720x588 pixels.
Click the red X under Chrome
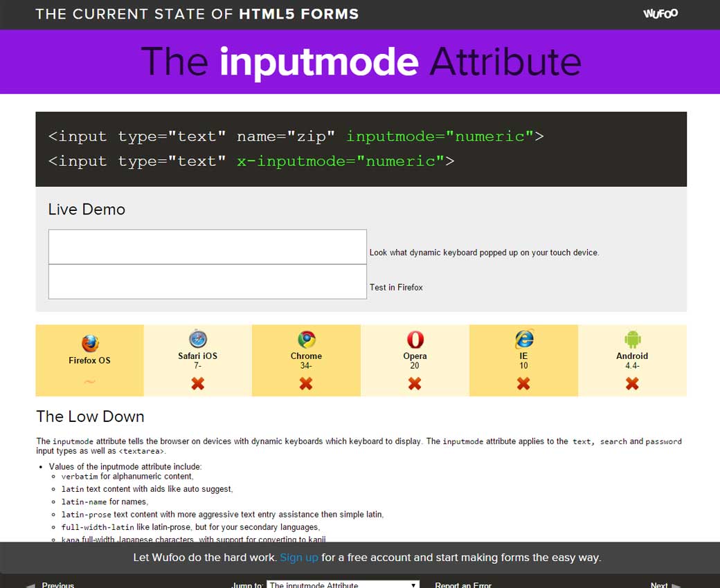(x=306, y=383)
